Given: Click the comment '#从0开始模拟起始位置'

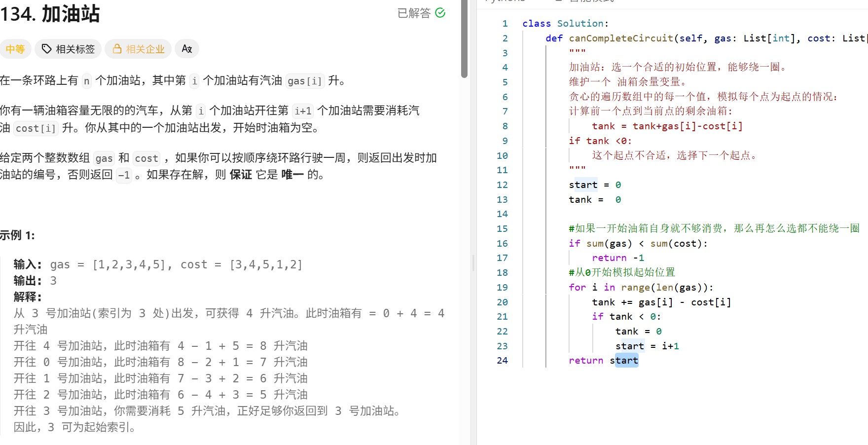Looking at the screenshot, I should pos(622,273).
